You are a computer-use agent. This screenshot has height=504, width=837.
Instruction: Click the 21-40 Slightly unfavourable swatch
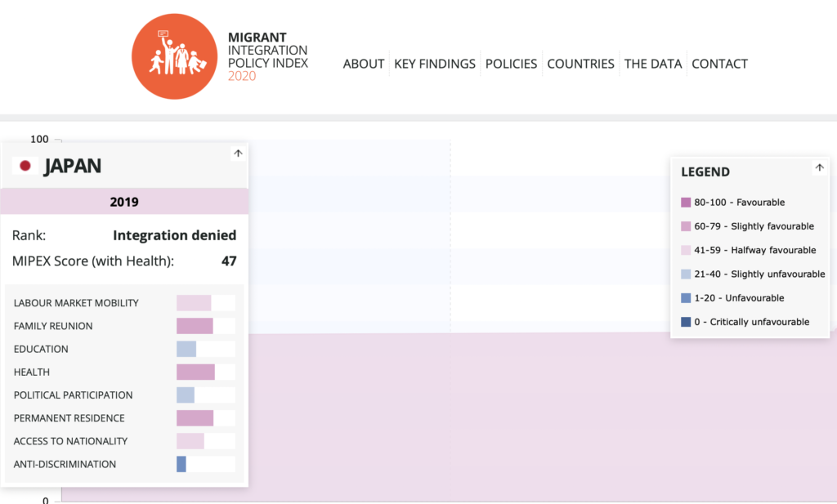[x=686, y=274]
